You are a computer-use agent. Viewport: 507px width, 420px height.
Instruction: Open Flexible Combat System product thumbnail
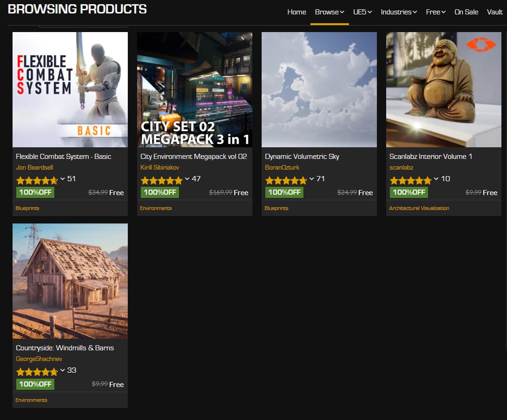70,89
